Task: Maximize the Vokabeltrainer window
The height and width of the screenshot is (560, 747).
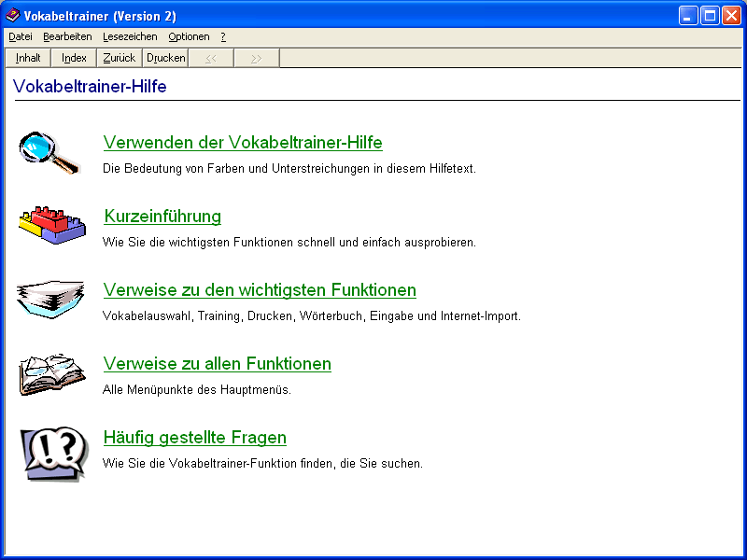Action: [x=710, y=15]
